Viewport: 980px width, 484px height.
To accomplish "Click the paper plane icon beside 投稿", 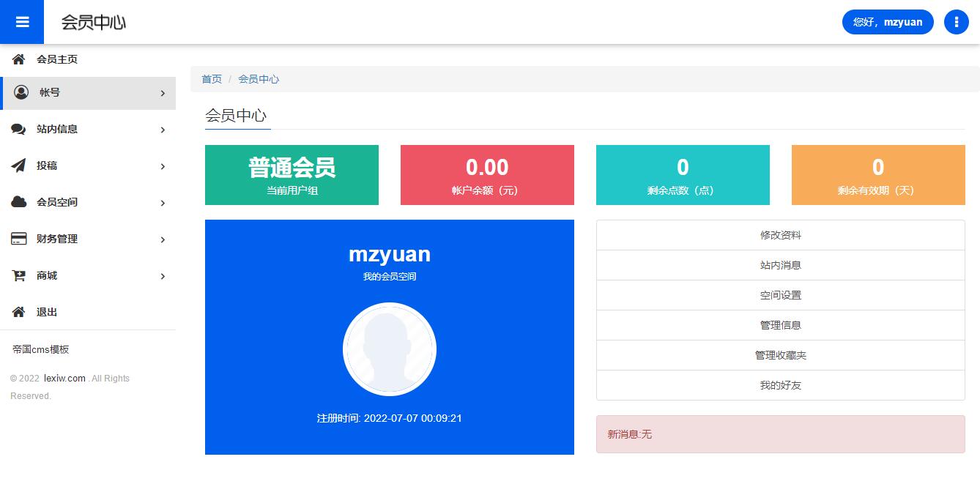I will pyautogui.click(x=19, y=165).
